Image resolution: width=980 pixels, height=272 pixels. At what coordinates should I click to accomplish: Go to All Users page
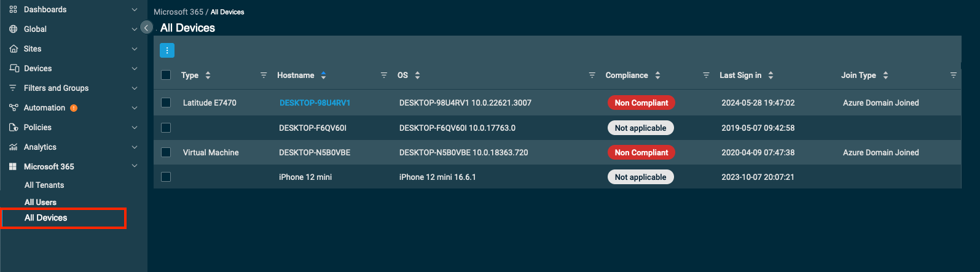41,202
